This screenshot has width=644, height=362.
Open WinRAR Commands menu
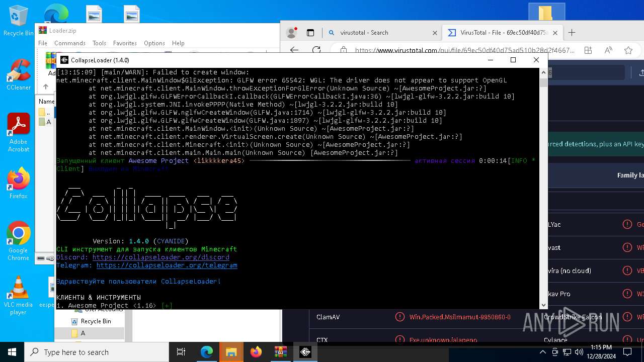tap(70, 43)
